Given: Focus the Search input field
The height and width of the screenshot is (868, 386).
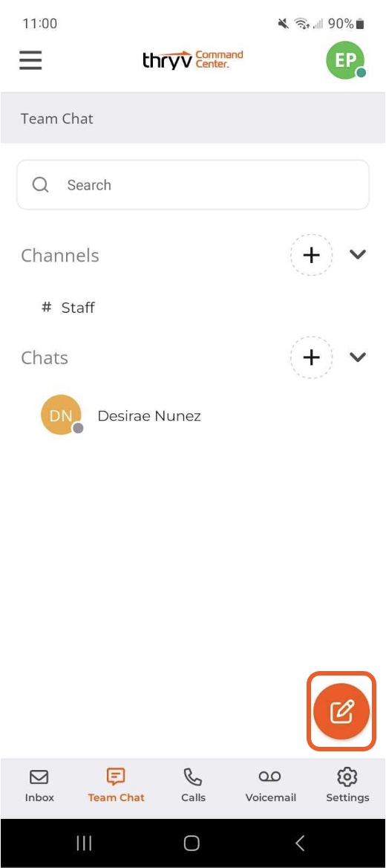Looking at the screenshot, I should point(193,185).
